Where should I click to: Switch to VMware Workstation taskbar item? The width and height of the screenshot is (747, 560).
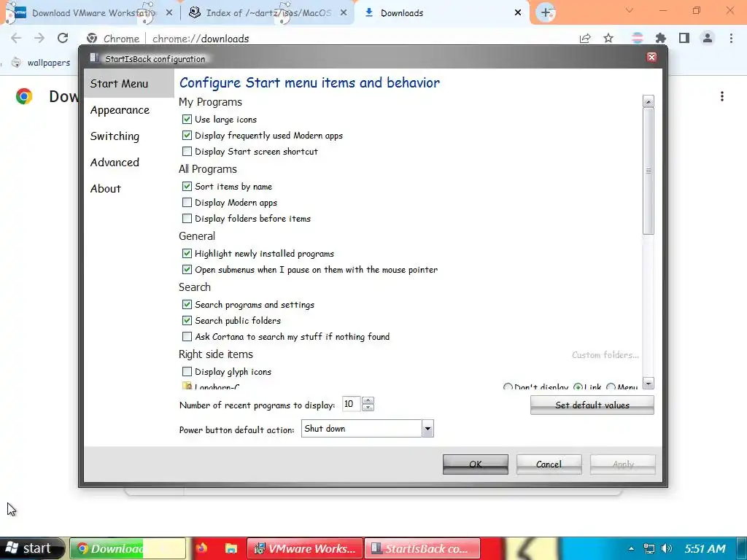pyautogui.click(x=305, y=548)
